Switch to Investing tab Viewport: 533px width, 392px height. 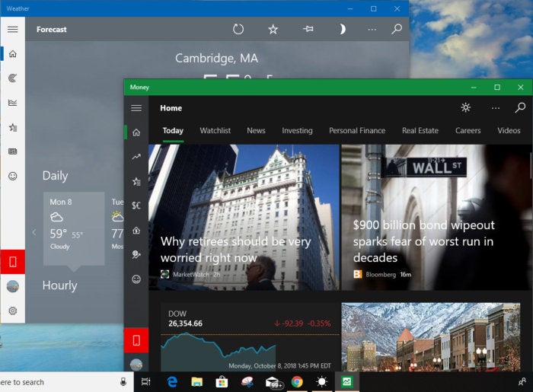coord(297,131)
